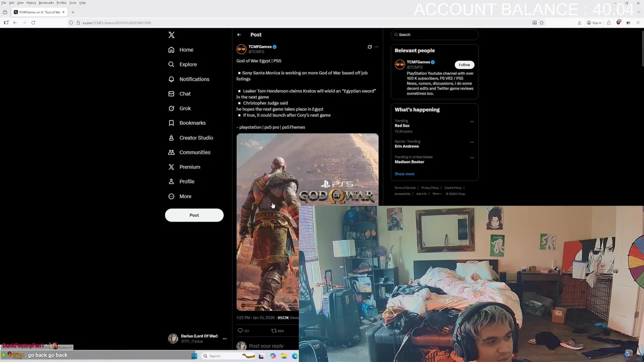Open account switcher dots beside Darius

pos(224,339)
